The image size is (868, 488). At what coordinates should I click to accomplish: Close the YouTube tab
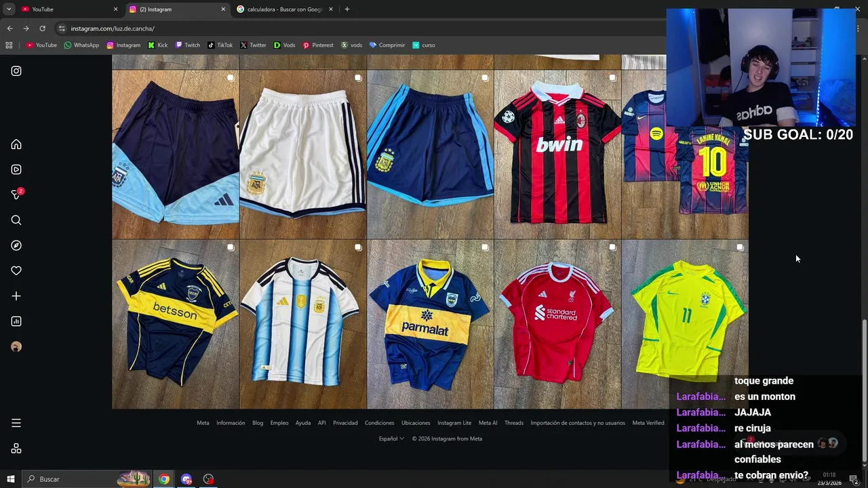coord(115,9)
